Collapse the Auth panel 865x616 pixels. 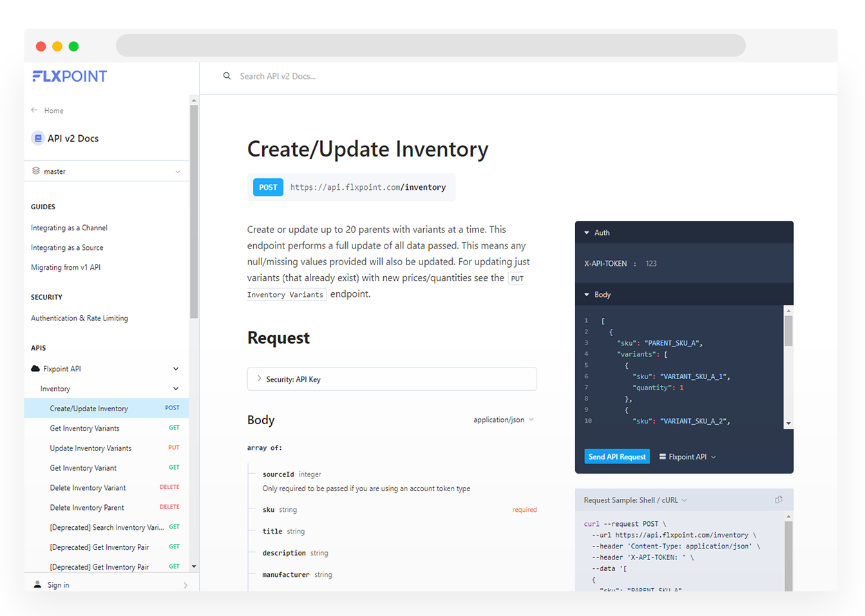[587, 232]
